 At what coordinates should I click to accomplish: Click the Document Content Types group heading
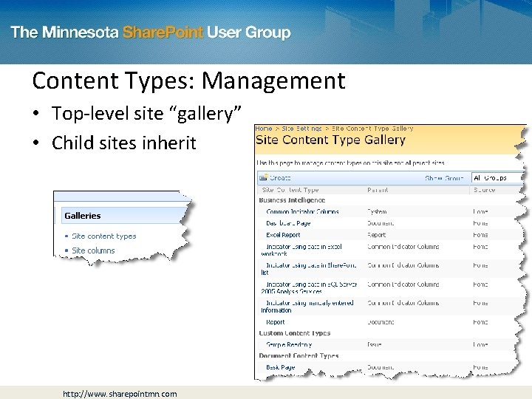[299, 355]
